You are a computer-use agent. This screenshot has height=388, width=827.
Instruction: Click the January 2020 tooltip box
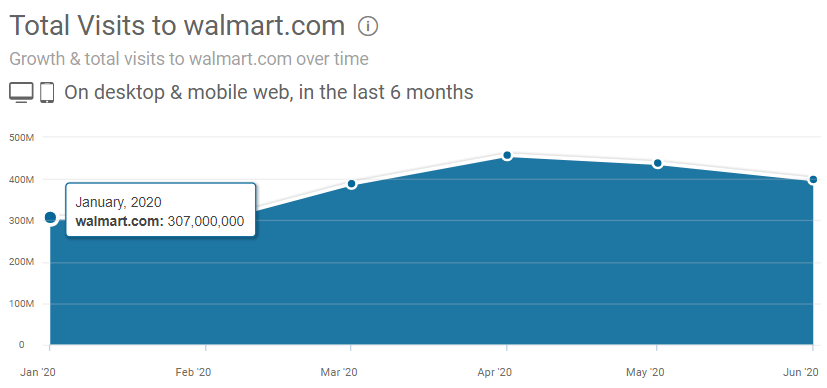tap(161, 210)
